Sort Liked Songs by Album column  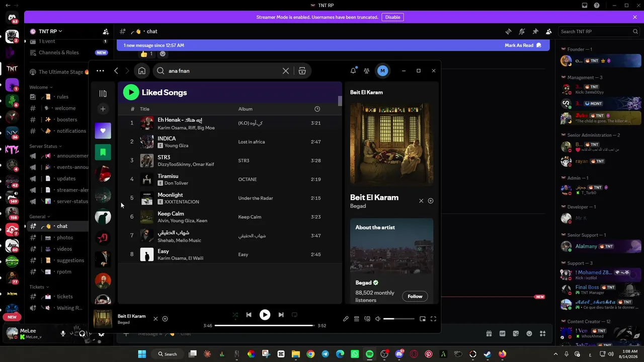[246, 109]
